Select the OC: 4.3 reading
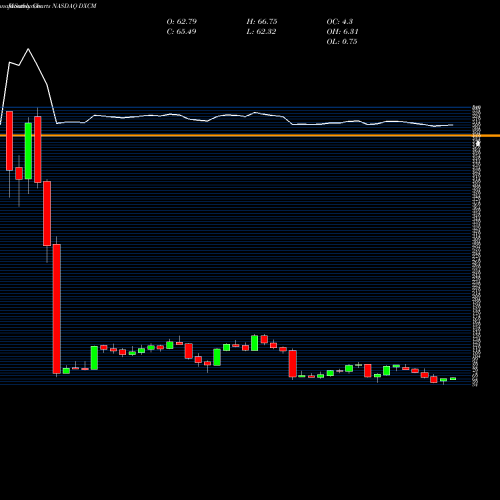The width and height of the screenshot is (500, 500). pyautogui.click(x=340, y=22)
